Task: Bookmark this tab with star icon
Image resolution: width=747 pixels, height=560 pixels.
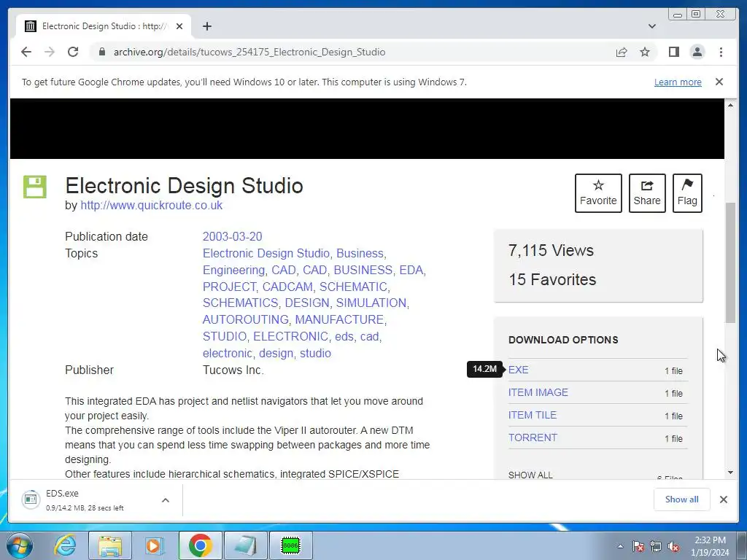Action: pyautogui.click(x=645, y=52)
